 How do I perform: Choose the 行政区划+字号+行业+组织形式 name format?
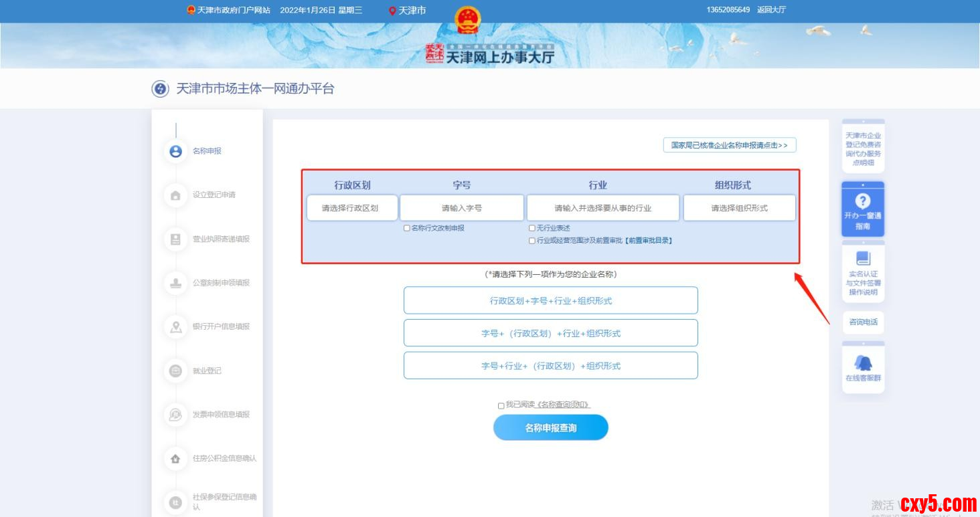[550, 301]
